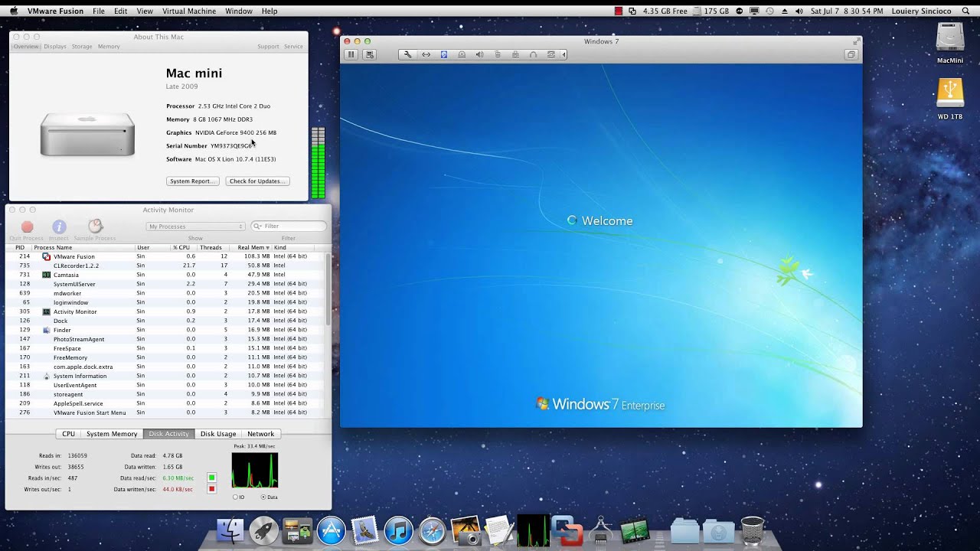Open the App Store from the Dock
980x551 pixels.
pyautogui.click(x=332, y=531)
